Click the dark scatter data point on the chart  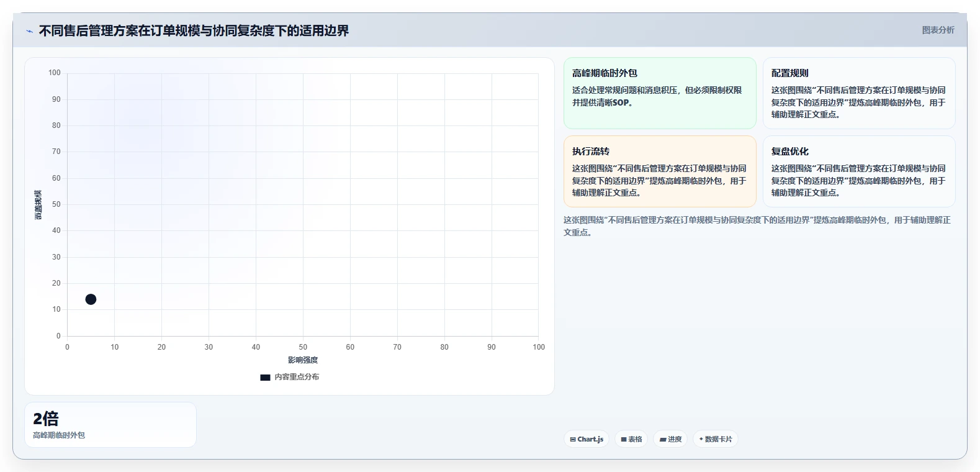click(91, 299)
